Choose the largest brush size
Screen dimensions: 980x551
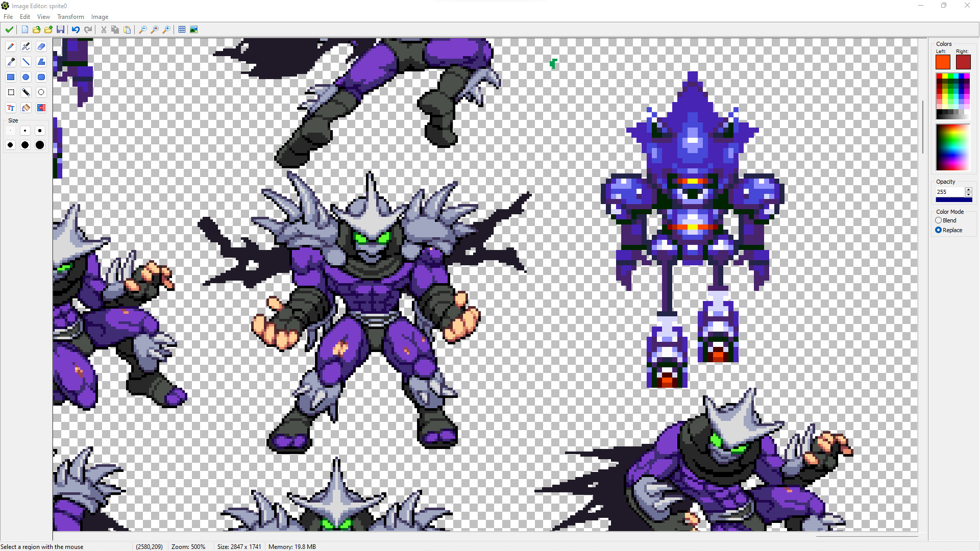40,145
